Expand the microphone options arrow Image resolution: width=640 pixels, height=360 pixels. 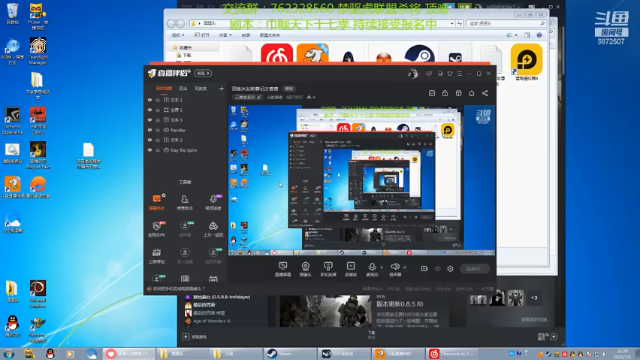coord(382,268)
